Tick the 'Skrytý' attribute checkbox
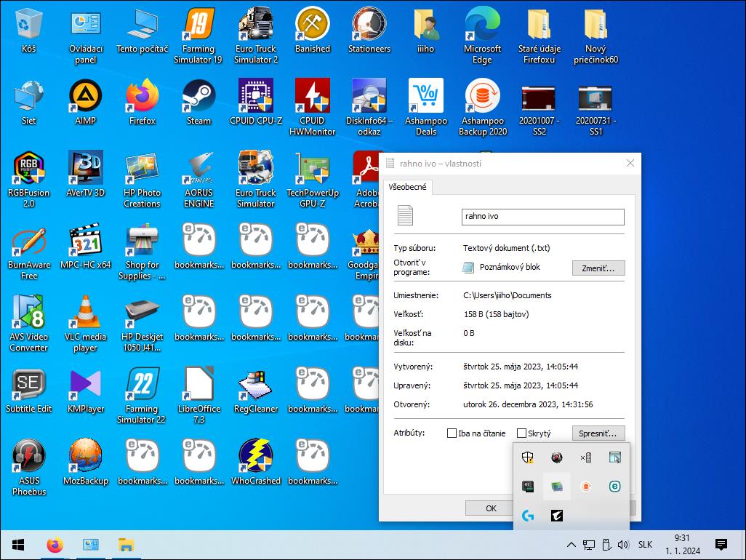 click(521, 433)
